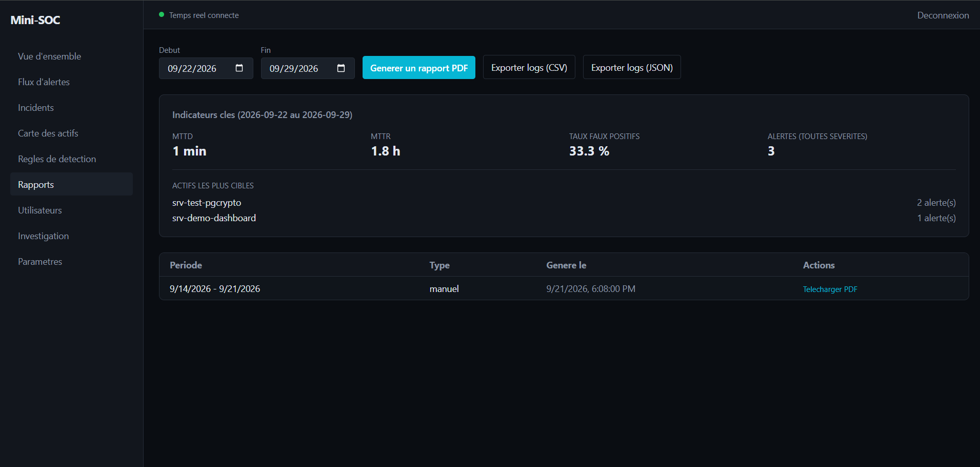
Task: Open Parametres in sidebar
Action: [71, 262]
